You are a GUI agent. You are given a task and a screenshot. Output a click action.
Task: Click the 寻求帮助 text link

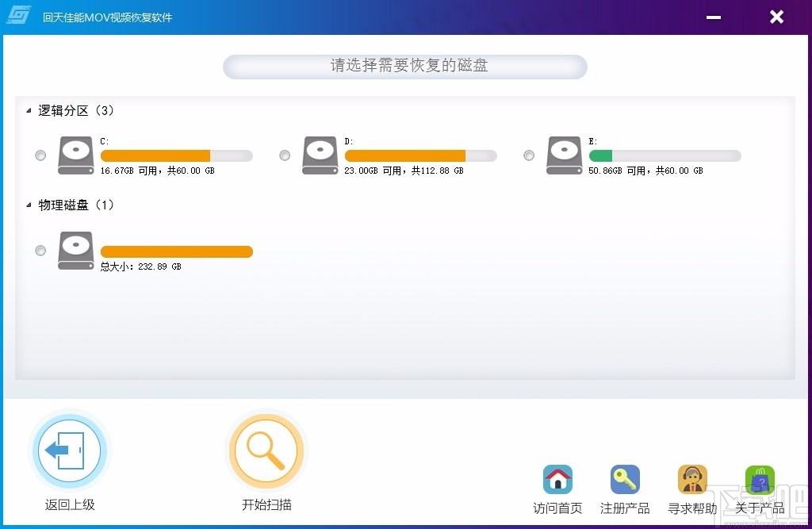(x=691, y=506)
